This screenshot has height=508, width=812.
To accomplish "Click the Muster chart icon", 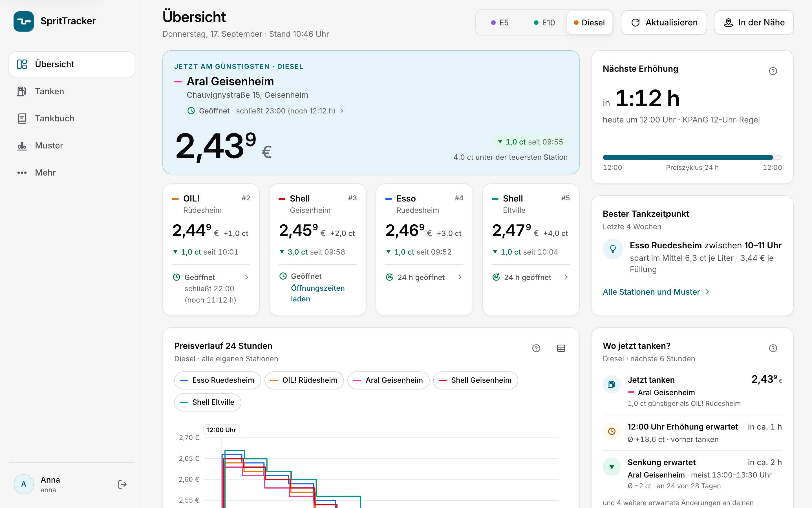I will 22,145.
